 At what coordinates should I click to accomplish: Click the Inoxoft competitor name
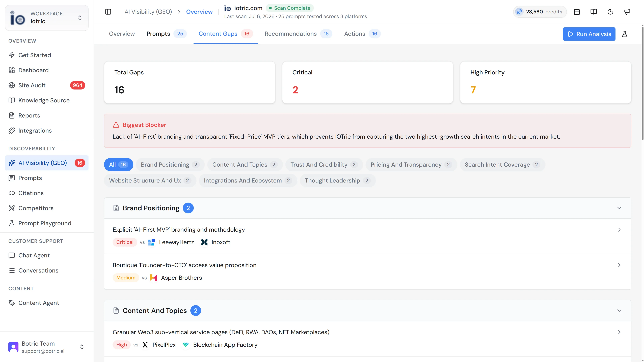tap(221, 242)
